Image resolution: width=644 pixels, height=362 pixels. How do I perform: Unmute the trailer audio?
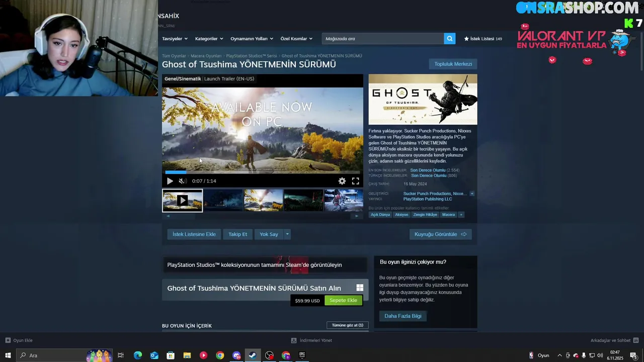[x=182, y=181]
